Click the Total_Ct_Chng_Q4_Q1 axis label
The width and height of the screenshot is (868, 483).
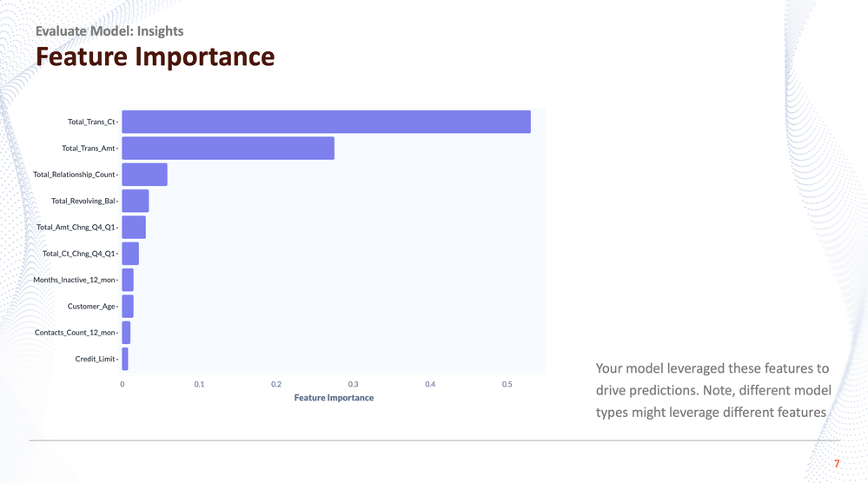[78, 254]
